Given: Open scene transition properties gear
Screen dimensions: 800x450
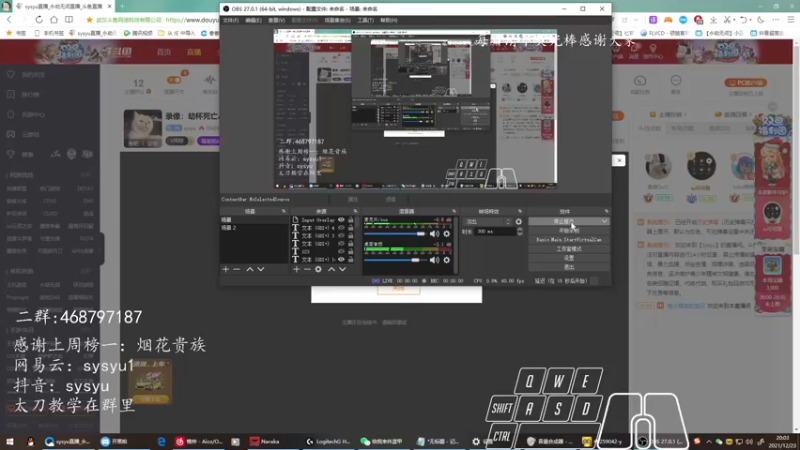Looking at the screenshot, I should click(x=519, y=222).
